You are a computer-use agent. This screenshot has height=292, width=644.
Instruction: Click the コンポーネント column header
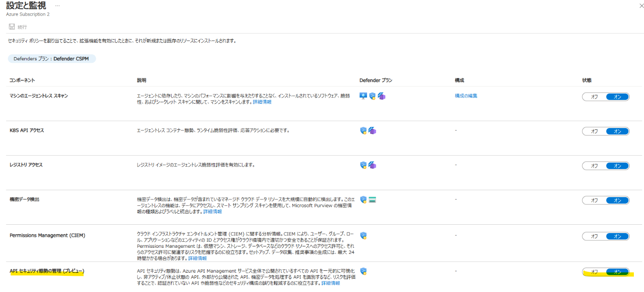tap(22, 80)
